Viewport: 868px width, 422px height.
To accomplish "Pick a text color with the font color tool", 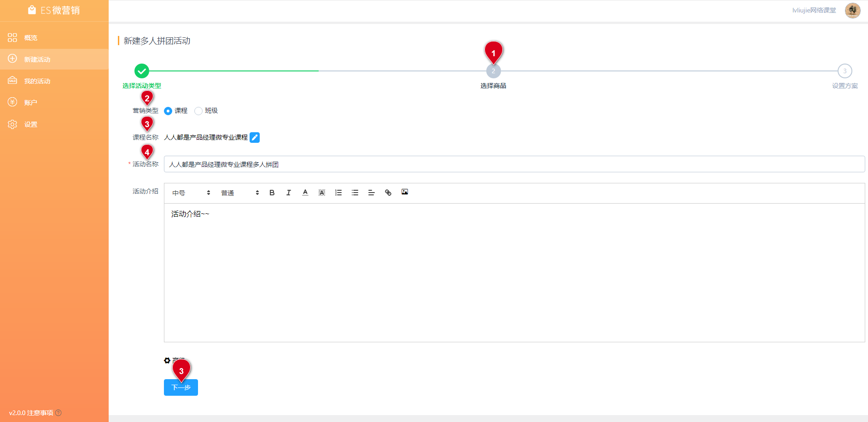I will coord(305,193).
